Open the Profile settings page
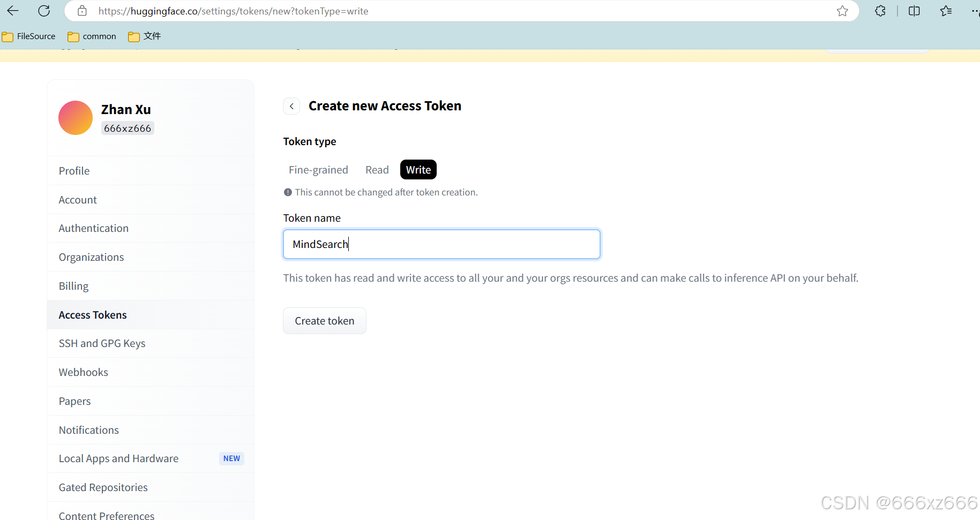980x520 pixels. [151, 171]
